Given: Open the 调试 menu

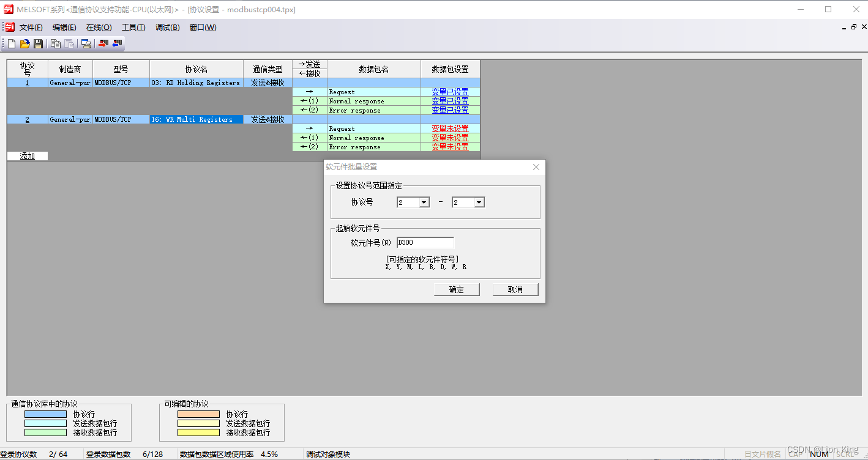Looking at the screenshot, I should tap(166, 28).
